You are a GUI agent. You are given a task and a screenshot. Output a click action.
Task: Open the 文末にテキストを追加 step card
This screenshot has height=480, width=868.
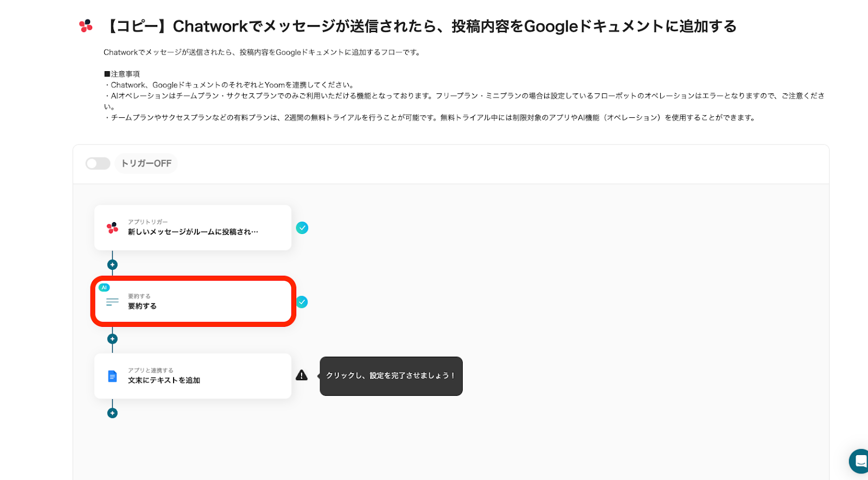[x=193, y=376]
